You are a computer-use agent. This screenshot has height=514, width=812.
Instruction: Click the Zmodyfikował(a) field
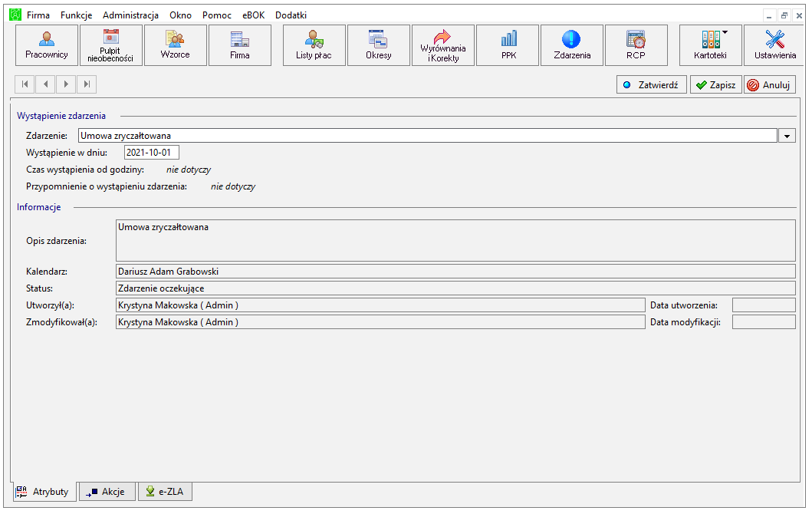(380, 321)
